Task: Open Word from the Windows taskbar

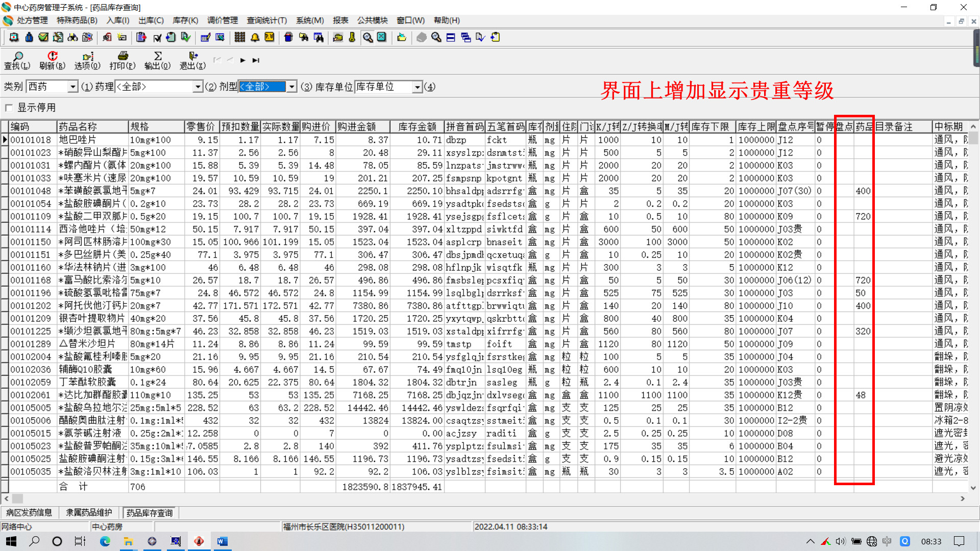Action: point(222,541)
